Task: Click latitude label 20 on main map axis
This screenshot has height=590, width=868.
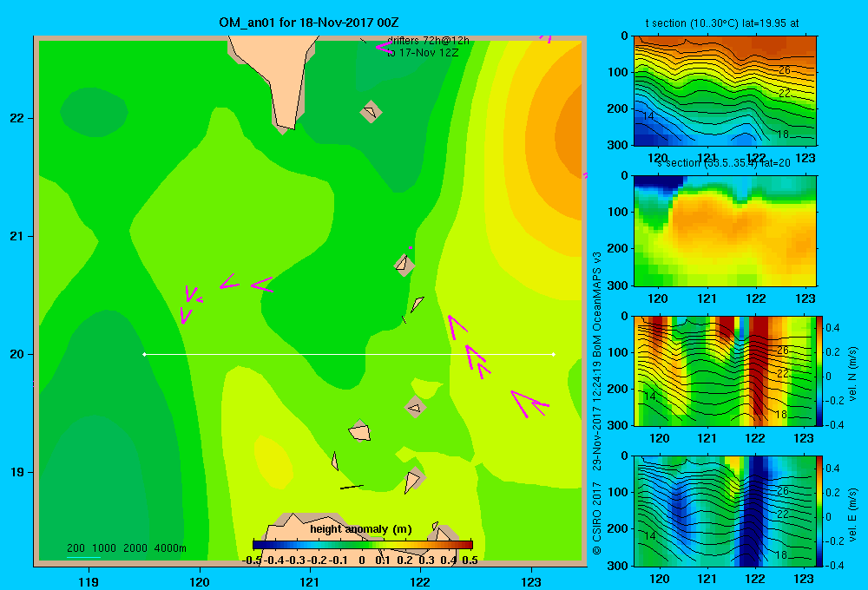Action: pos(16,354)
